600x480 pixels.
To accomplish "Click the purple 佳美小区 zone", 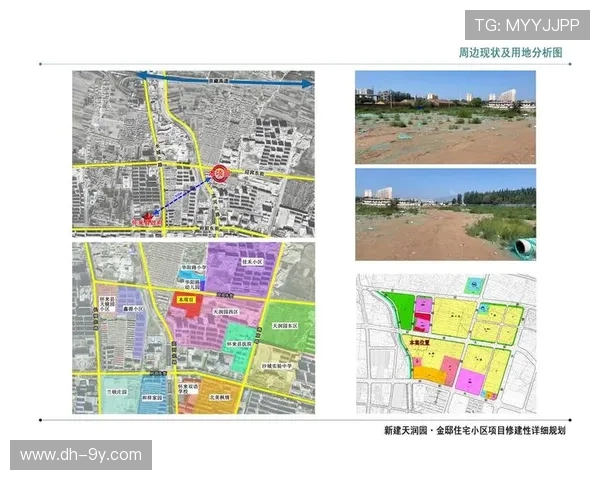I will pyautogui.click(x=238, y=266).
